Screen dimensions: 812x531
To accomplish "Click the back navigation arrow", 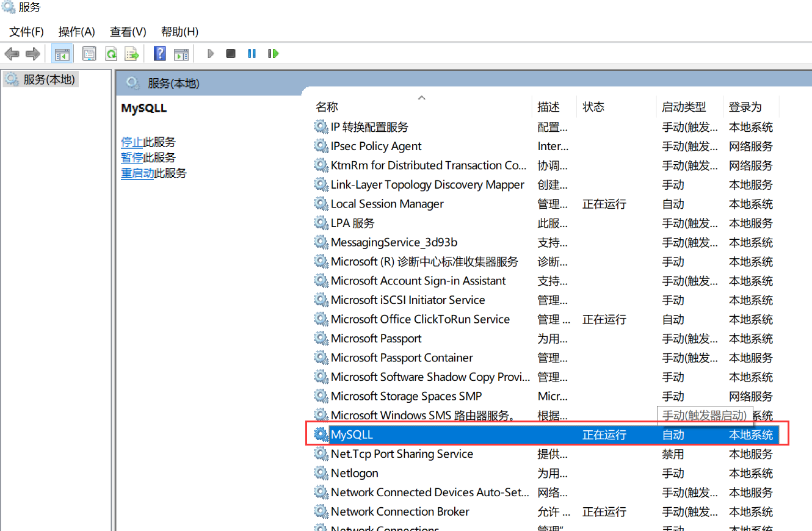I will point(12,54).
